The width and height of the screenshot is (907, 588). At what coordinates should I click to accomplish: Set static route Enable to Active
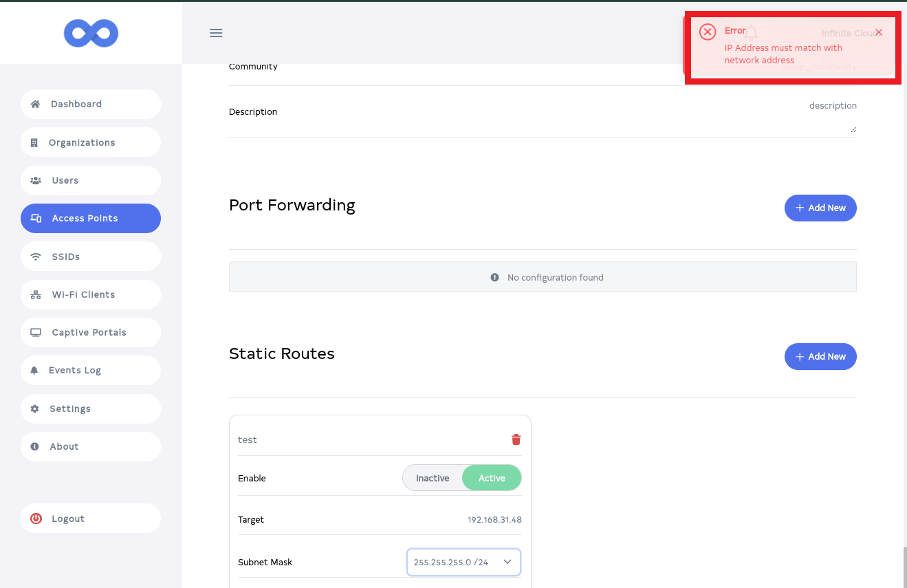click(492, 478)
